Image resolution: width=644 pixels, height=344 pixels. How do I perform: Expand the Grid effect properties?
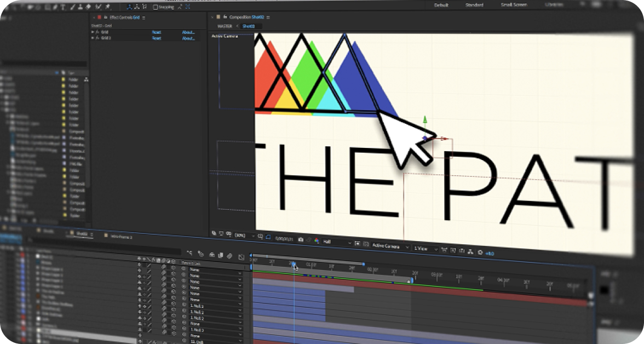pos(93,32)
